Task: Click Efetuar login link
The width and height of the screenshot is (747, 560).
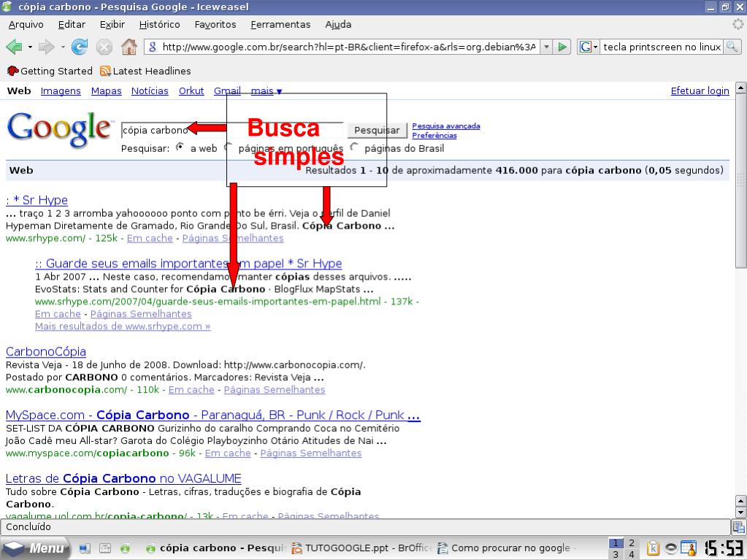Action: [x=700, y=91]
